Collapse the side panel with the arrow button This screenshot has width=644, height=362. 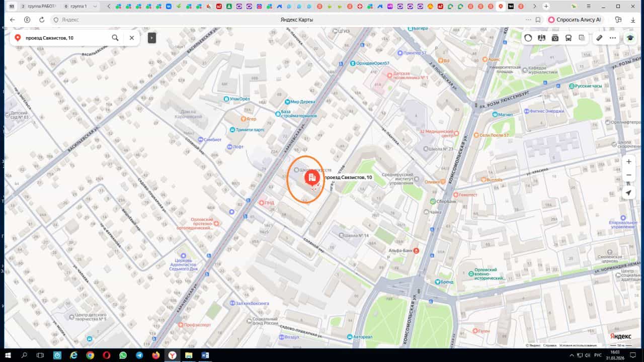pyautogui.click(x=152, y=38)
